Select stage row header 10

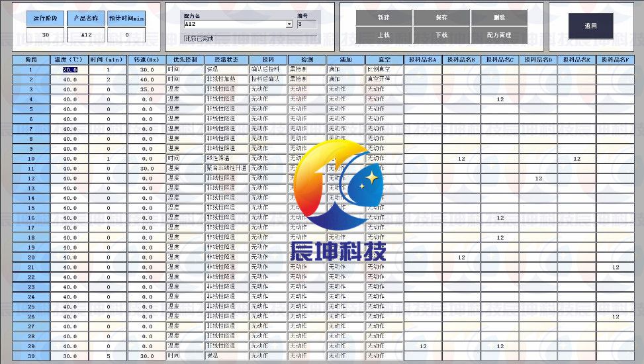point(31,159)
